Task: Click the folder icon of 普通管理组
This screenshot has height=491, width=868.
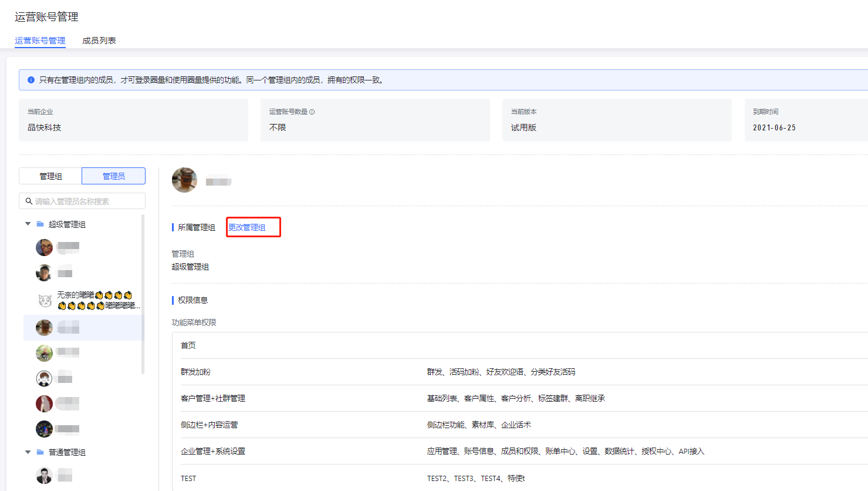Action: point(40,452)
